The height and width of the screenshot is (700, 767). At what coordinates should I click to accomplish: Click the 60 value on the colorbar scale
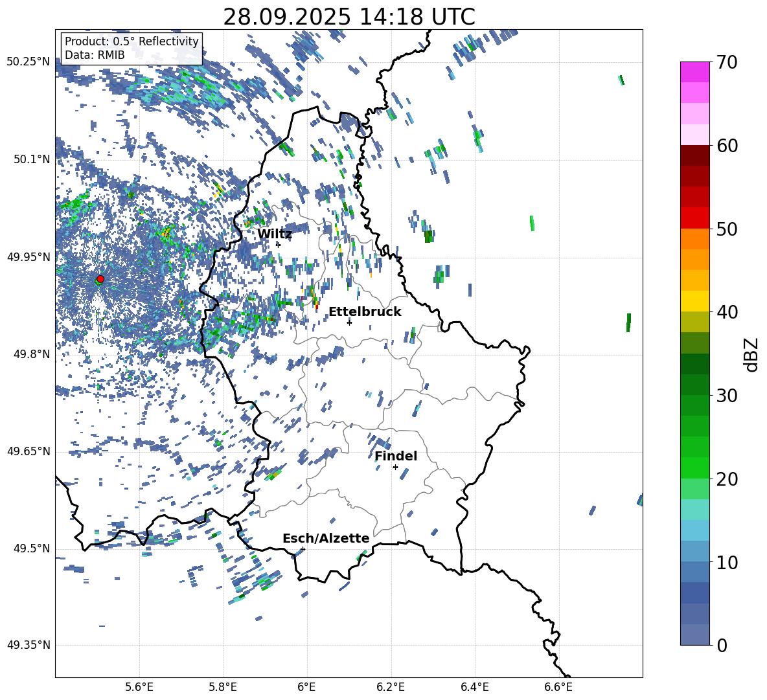(x=727, y=146)
